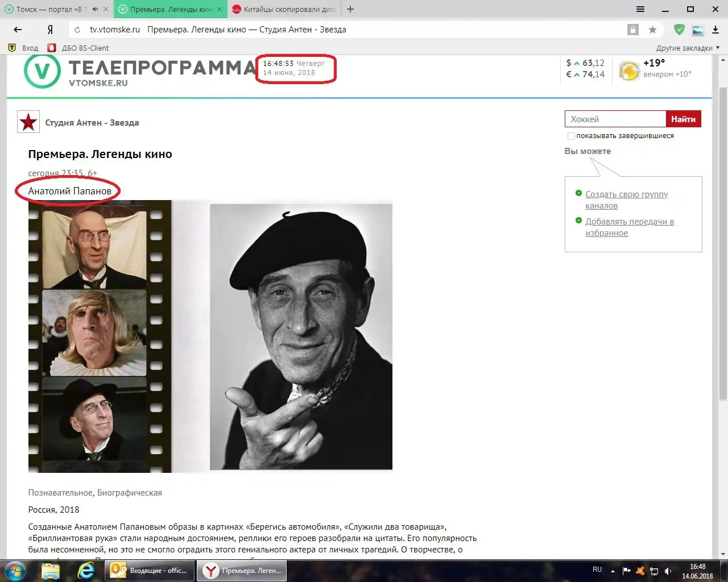Mute the Томск tab via speaker icon
This screenshot has width=728, height=582.
[x=95, y=9]
